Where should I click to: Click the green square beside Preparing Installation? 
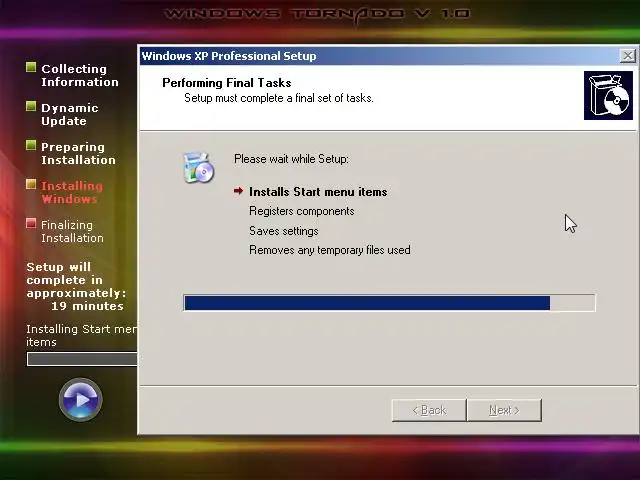31,145
